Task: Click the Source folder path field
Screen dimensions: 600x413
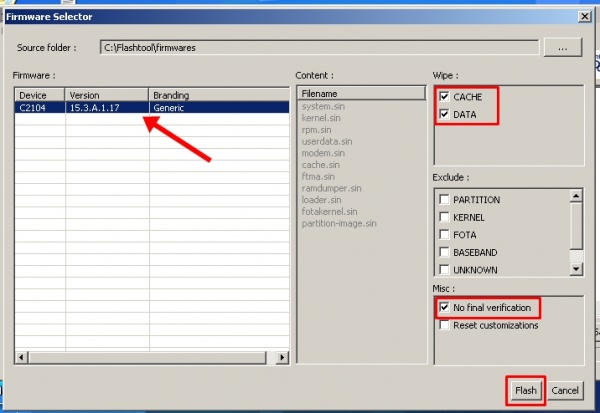Action: pyautogui.click(x=319, y=47)
